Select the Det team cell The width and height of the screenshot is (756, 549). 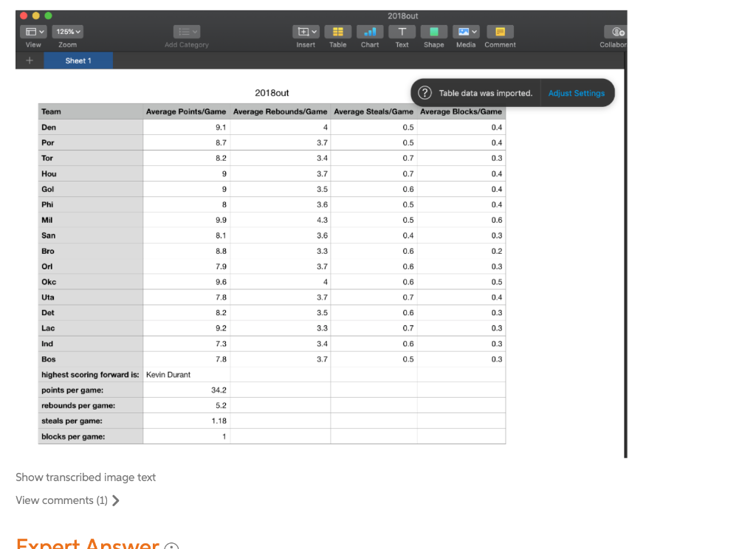[x=91, y=313]
